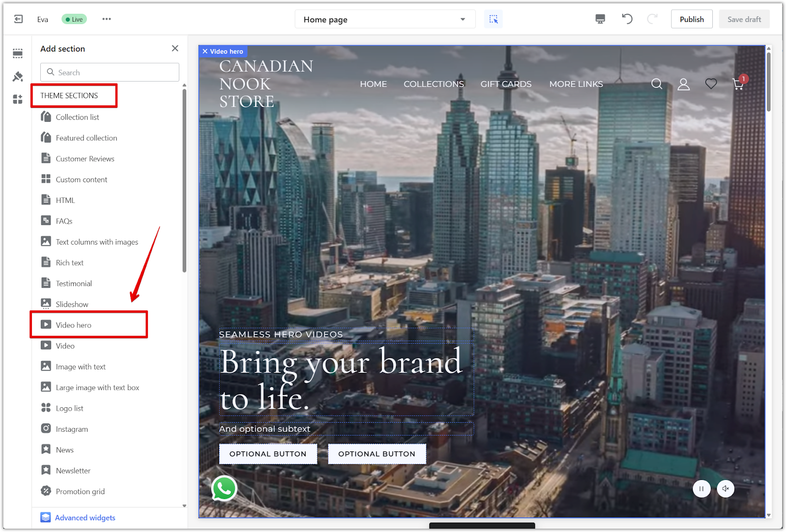The height and width of the screenshot is (532, 786).
Task: Click the Eva theme name
Action: pos(43,20)
